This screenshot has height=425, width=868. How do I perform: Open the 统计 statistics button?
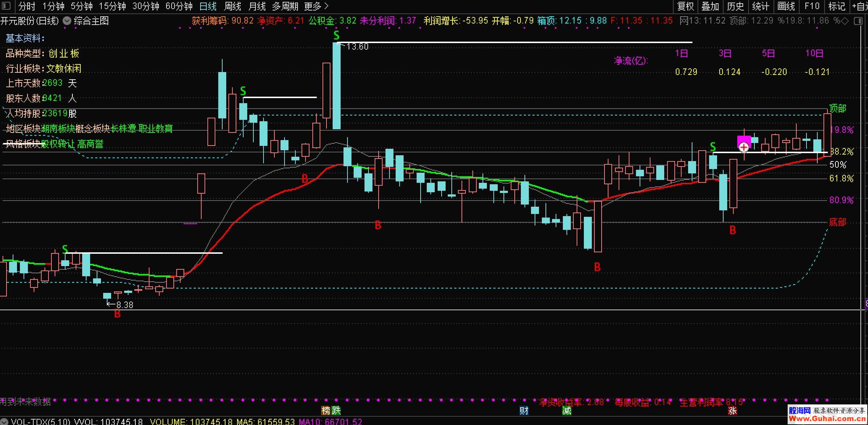760,6
